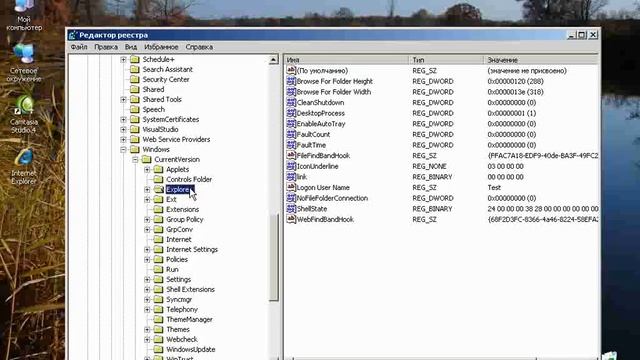
Task: Select the Webcheck key
Action: 182,339
